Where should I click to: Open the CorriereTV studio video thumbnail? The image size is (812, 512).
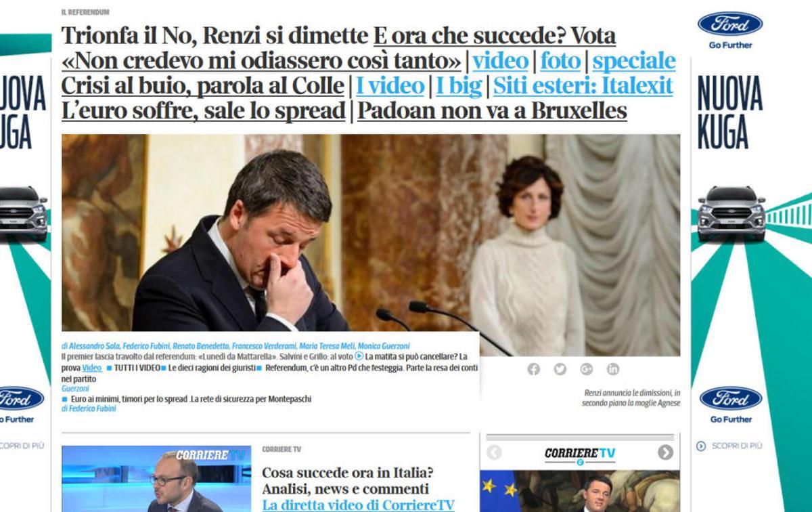[156, 478]
